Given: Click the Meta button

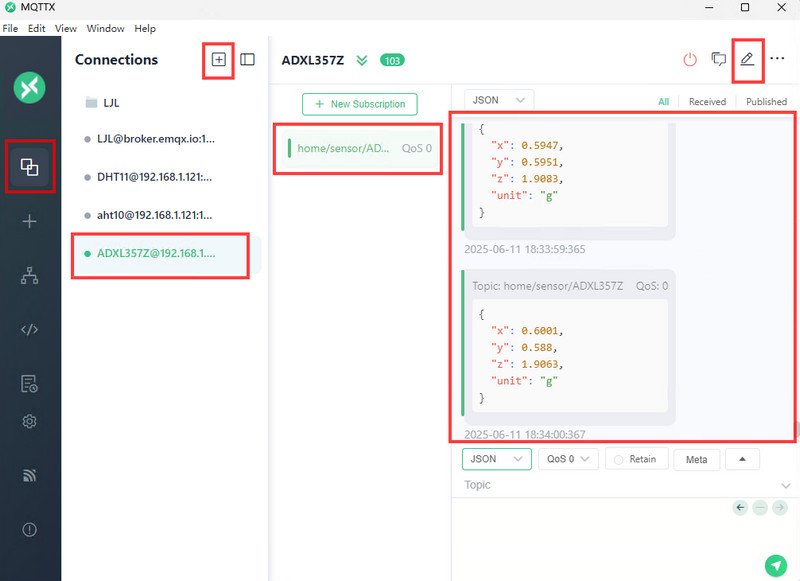Looking at the screenshot, I should coord(696,460).
